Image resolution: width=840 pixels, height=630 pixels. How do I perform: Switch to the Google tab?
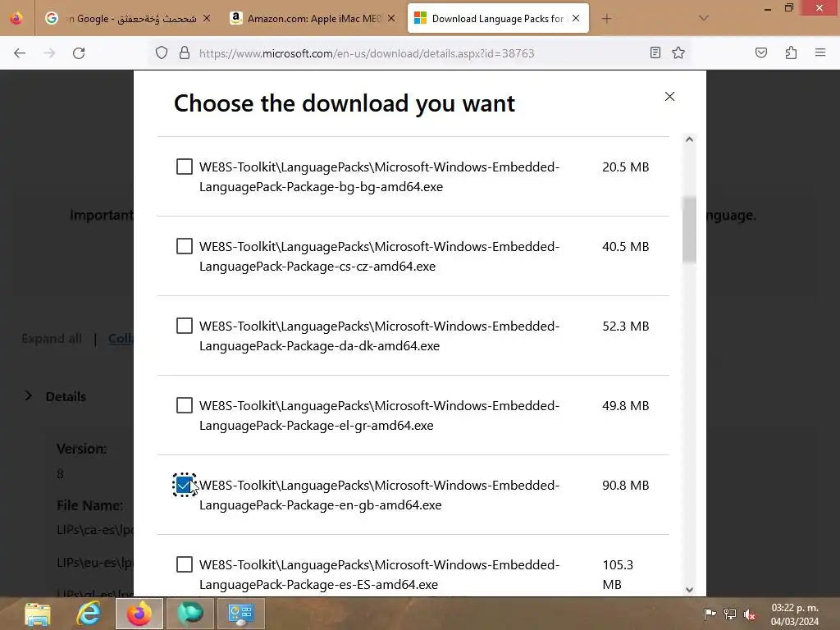click(127, 19)
